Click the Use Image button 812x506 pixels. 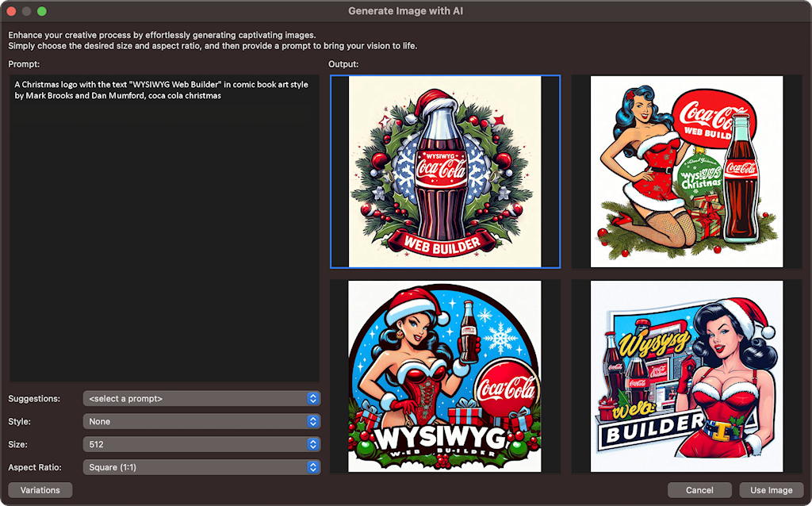pyautogui.click(x=771, y=490)
